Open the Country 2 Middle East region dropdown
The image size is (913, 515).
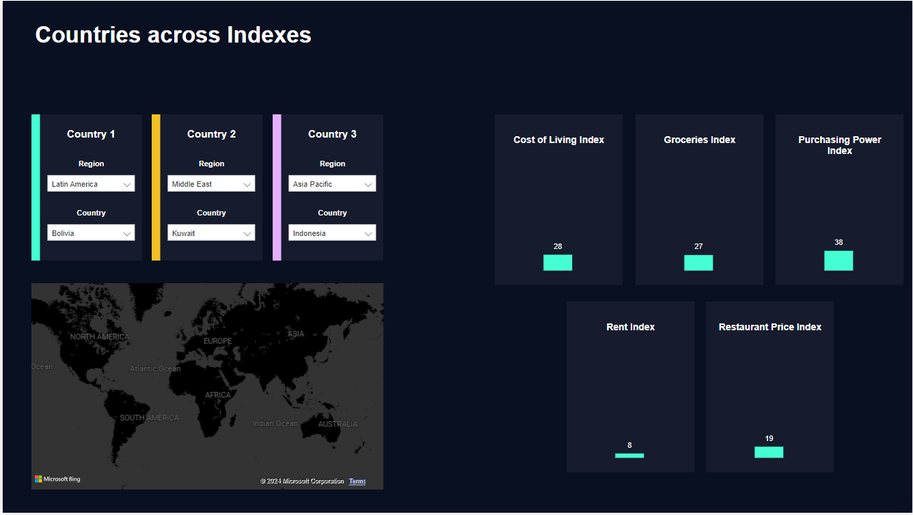click(x=211, y=184)
